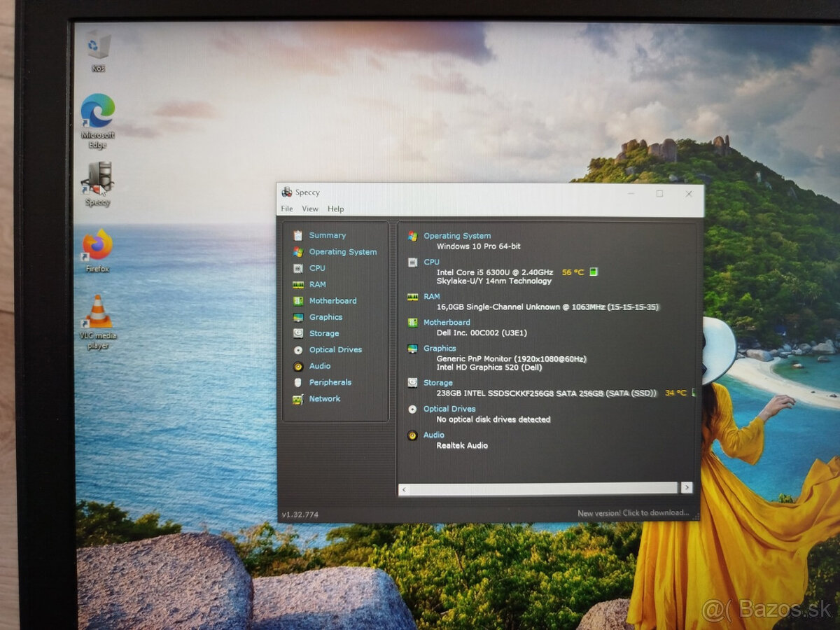Viewport: 840px width, 630px height.
Task: Select the CPU icon in the sidebar
Action: (298, 268)
